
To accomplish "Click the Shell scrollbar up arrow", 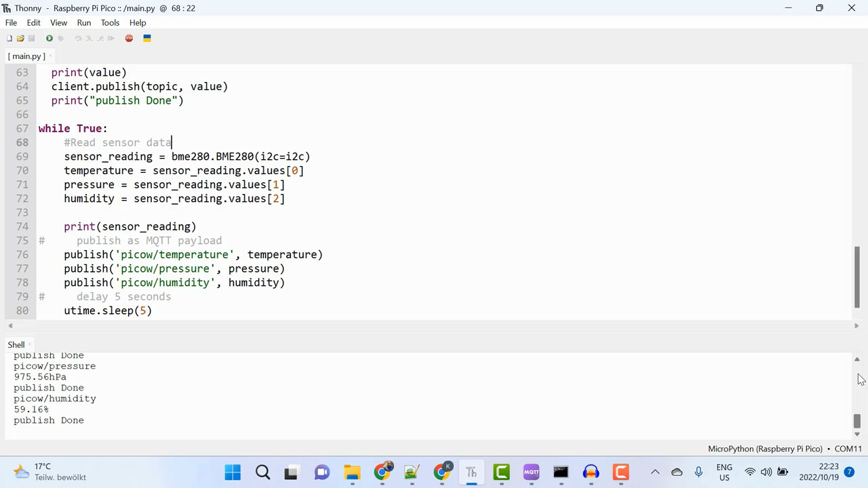I will point(856,359).
